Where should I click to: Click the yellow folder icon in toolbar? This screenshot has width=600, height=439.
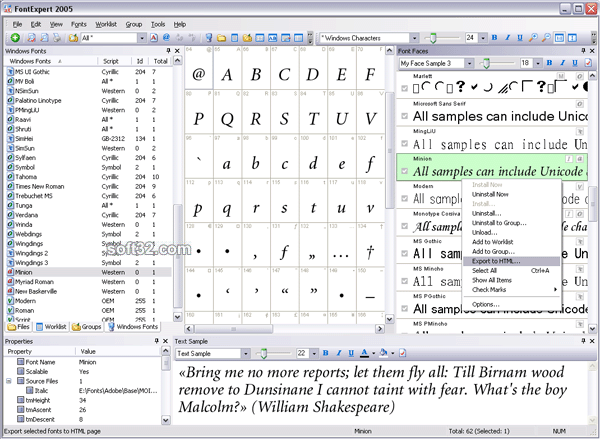222,38
